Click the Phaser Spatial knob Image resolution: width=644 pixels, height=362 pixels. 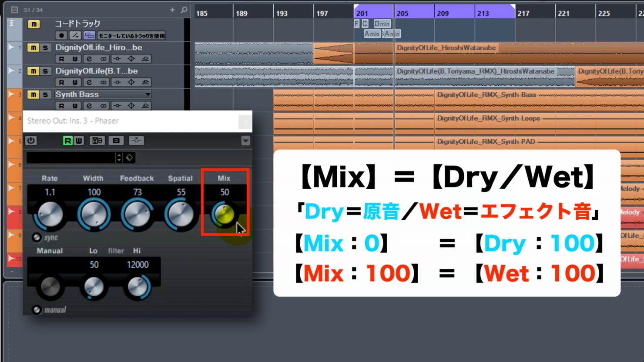click(181, 215)
